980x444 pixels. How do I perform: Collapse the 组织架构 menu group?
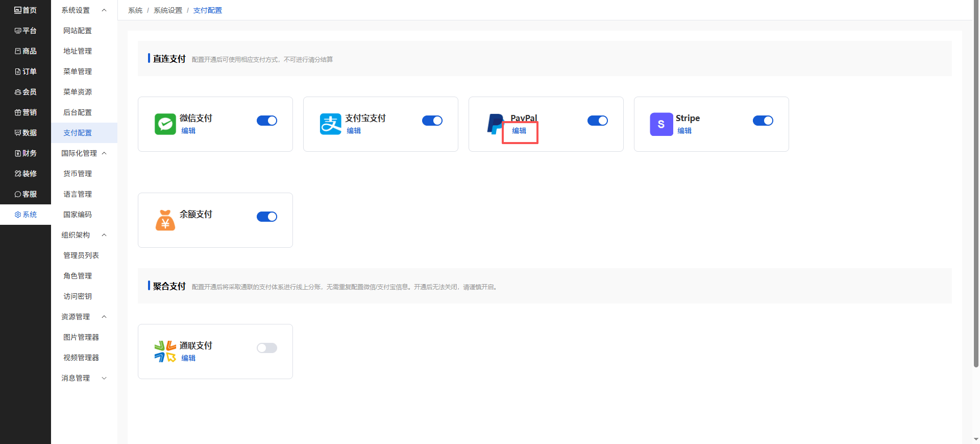[x=84, y=235]
